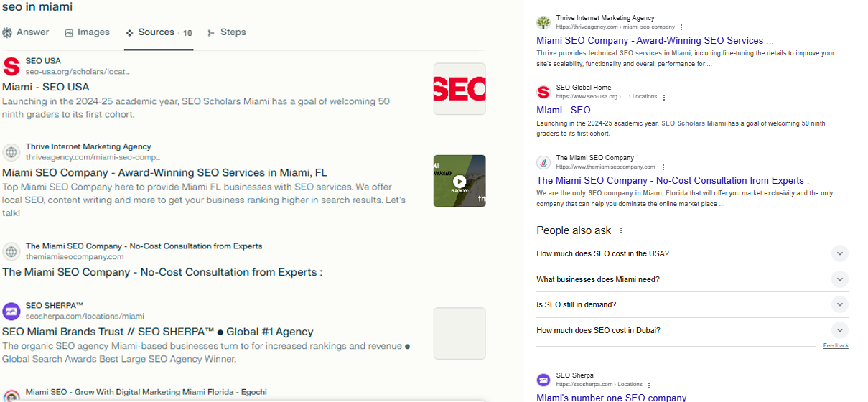Viewport: 868px width, 402px height.
Task: Open the Steps tab
Action: coord(227,32)
